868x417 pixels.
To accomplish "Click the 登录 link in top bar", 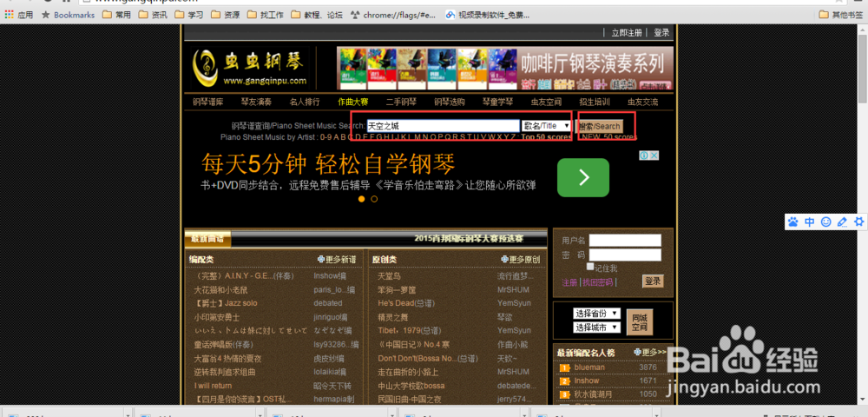I will (x=661, y=33).
